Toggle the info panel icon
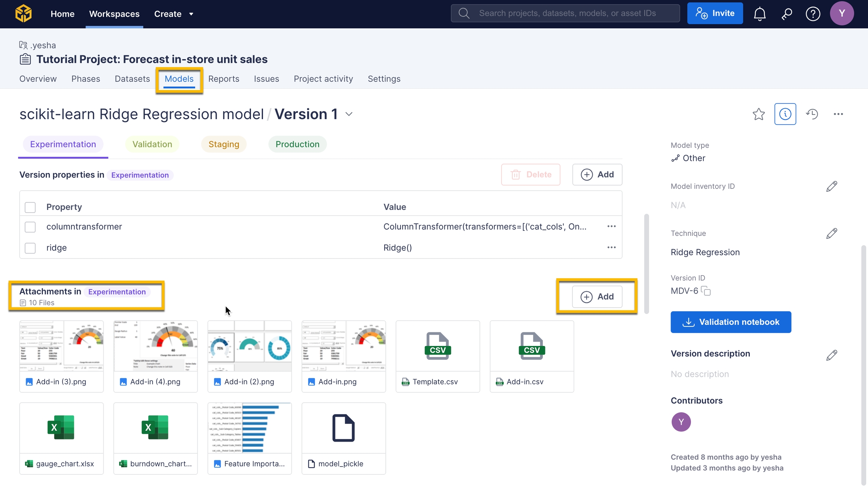The width and height of the screenshot is (868, 488). point(785,114)
